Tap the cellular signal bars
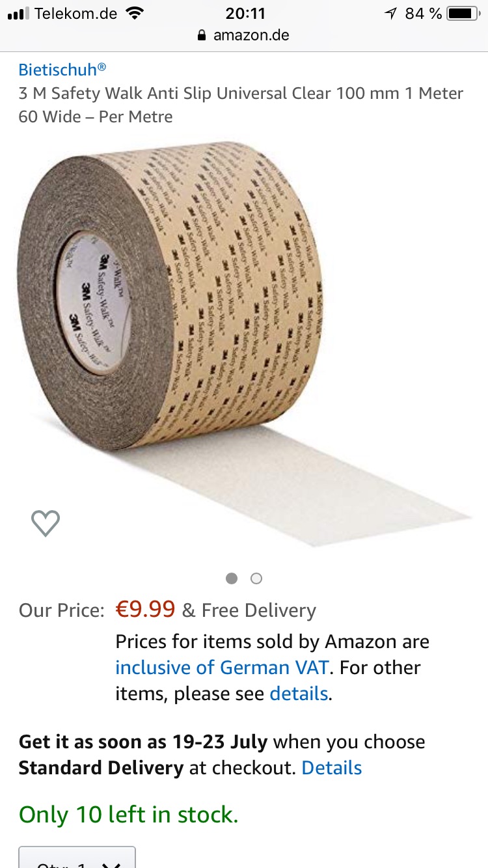Viewport: 488px width, 868px height. pos(18,14)
